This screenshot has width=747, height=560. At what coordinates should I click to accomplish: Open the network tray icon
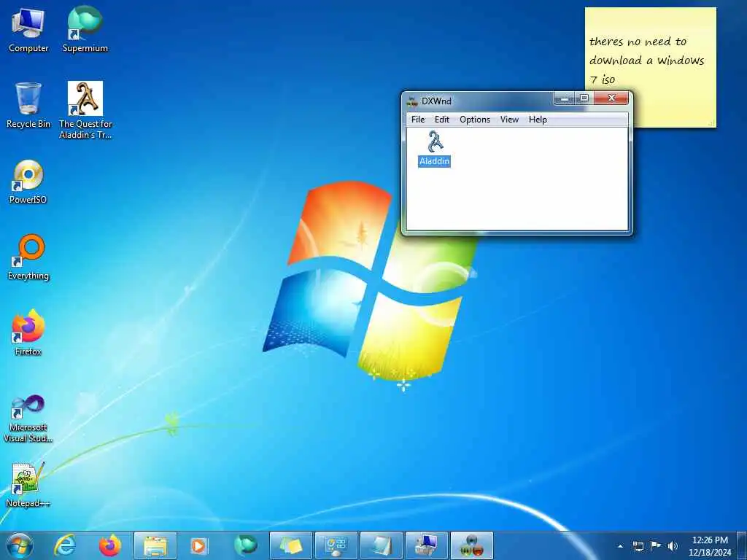point(638,546)
